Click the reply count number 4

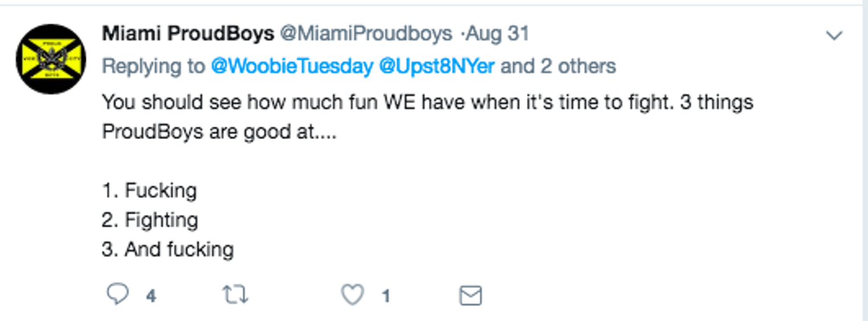click(150, 296)
